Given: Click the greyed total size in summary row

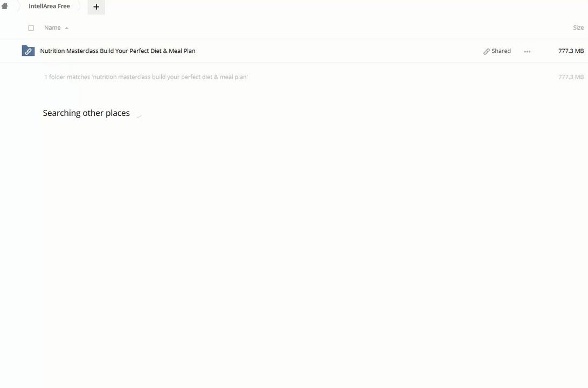Looking at the screenshot, I should (571, 77).
